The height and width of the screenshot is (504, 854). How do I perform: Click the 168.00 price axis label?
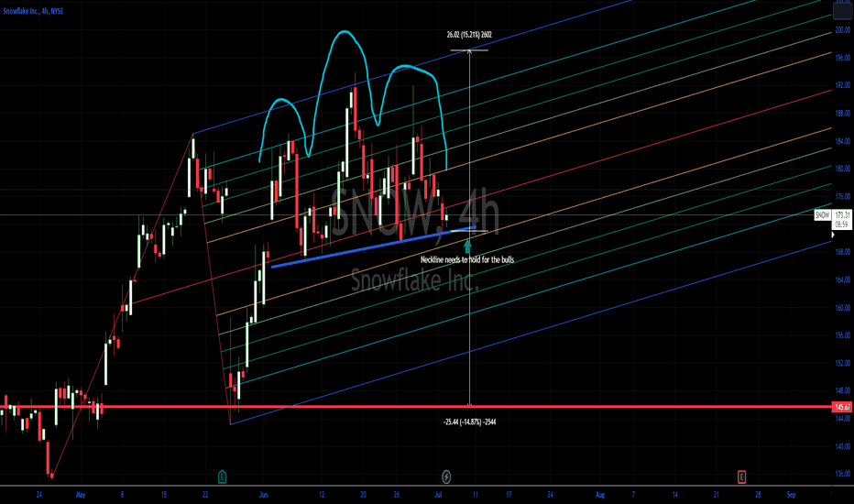[842, 252]
